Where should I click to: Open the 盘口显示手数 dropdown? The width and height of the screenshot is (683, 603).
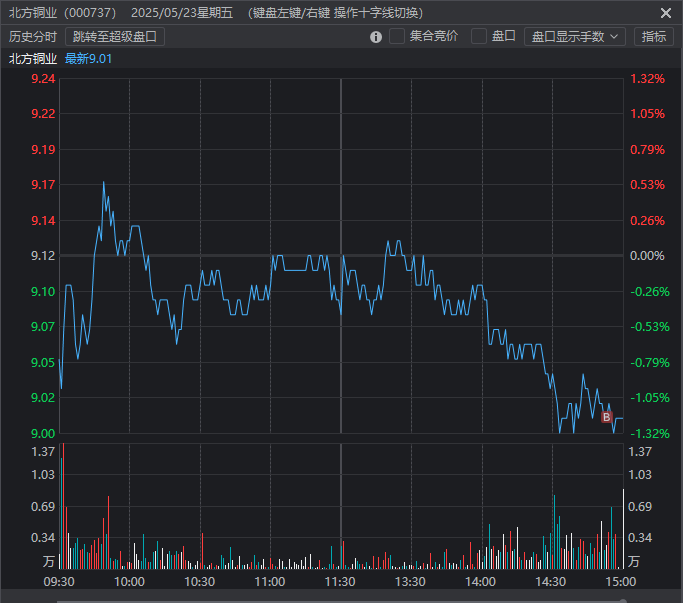(x=574, y=36)
